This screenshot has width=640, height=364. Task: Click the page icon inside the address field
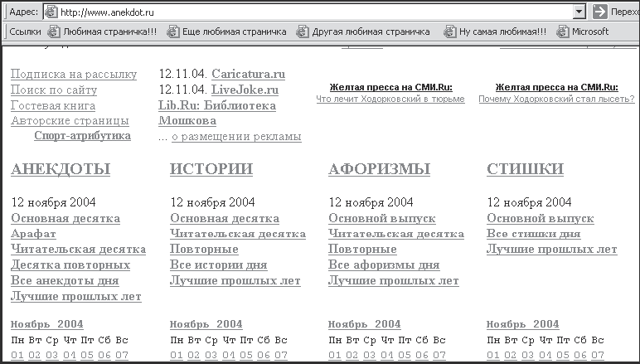tap(51, 12)
